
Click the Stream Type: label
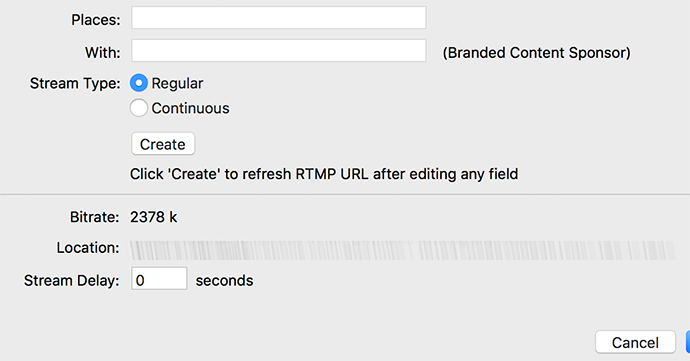75,83
